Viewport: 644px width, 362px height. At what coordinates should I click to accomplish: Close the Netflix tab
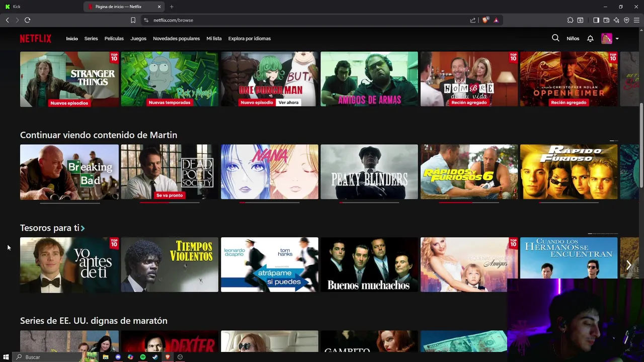[159, 7]
